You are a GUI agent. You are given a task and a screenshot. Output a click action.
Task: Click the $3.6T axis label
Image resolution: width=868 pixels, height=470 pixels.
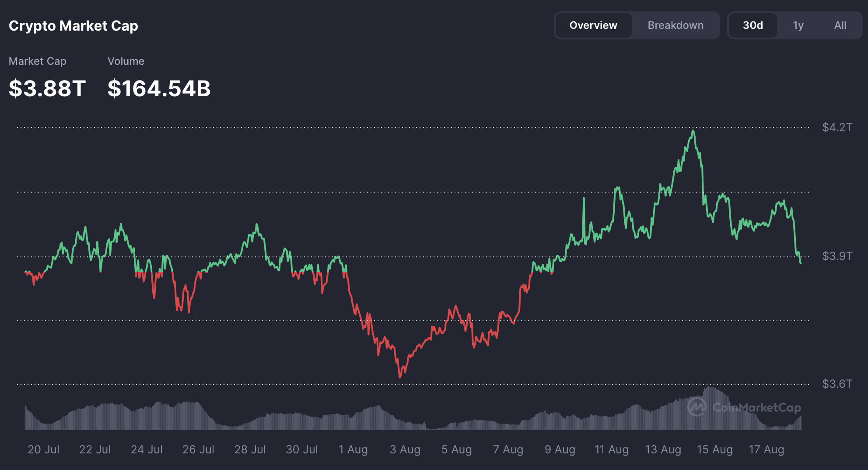[837, 384]
